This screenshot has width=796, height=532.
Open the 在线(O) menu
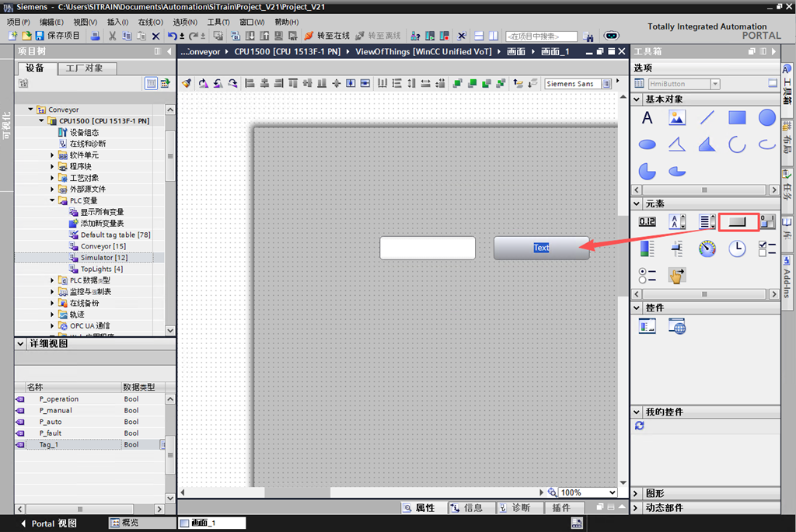pos(150,23)
